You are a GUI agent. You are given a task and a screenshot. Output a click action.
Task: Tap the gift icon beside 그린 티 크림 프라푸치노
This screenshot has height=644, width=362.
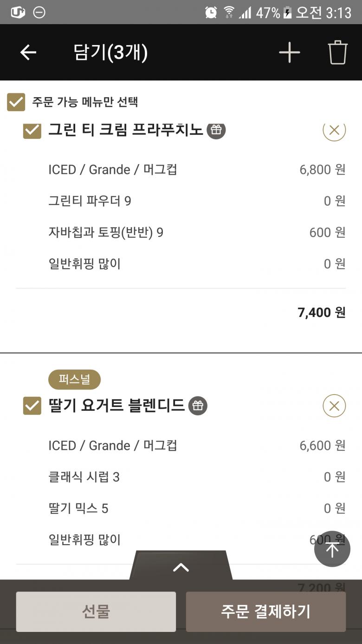(x=216, y=130)
